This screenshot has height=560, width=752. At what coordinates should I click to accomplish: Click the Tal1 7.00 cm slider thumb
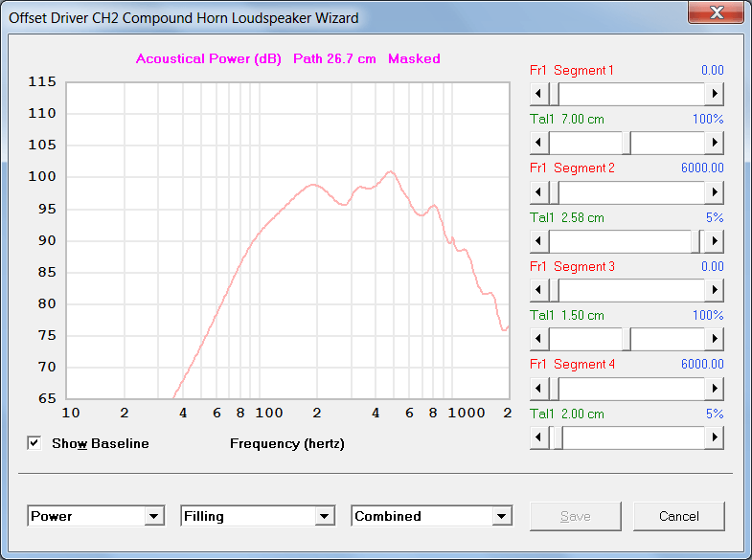click(x=627, y=143)
